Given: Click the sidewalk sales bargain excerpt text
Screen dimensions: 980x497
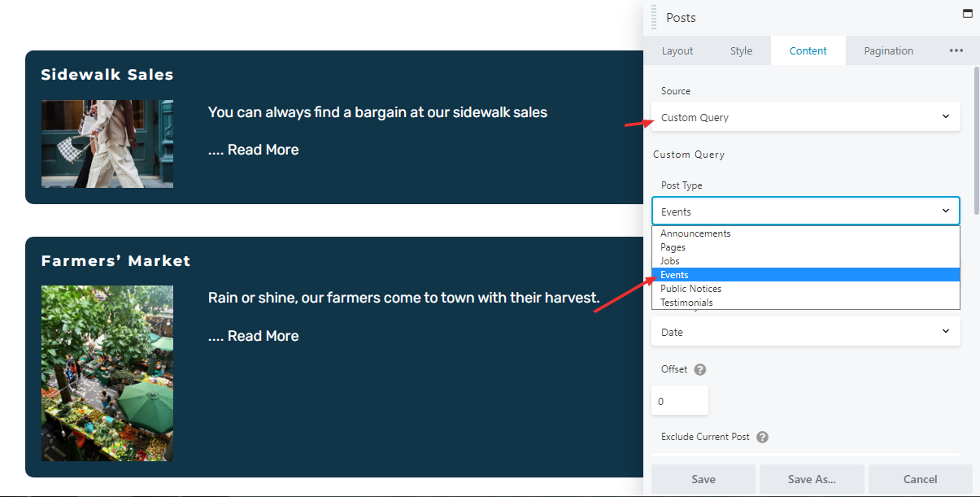Looking at the screenshot, I should (x=377, y=112).
